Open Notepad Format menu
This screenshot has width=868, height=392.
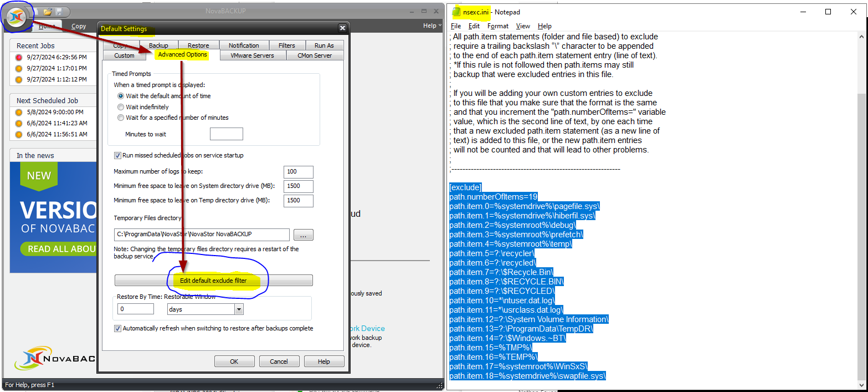[498, 26]
